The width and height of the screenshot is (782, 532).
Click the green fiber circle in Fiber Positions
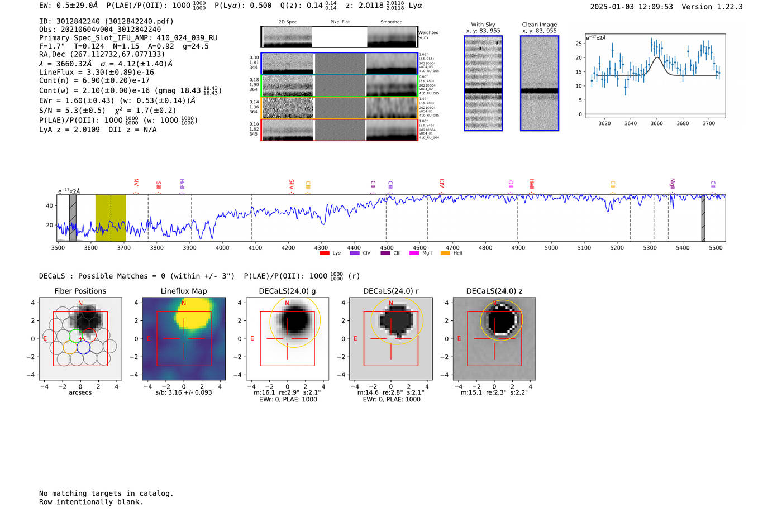tap(76, 336)
